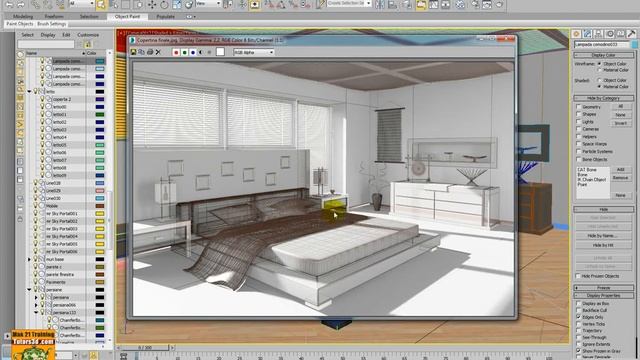640x360 pixels.
Task: Click Clear (X) icon in render window
Action: coord(158,52)
